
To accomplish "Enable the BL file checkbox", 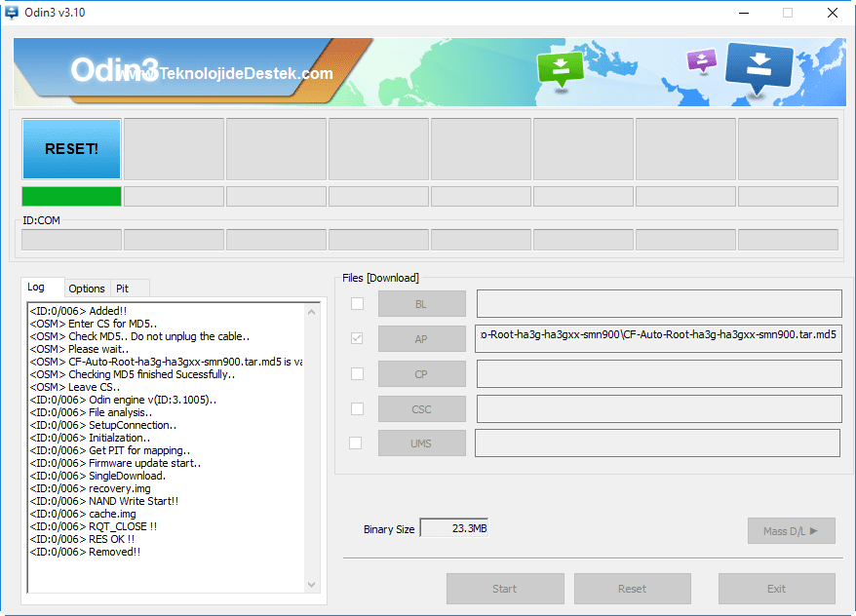I will (x=357, y=303).
